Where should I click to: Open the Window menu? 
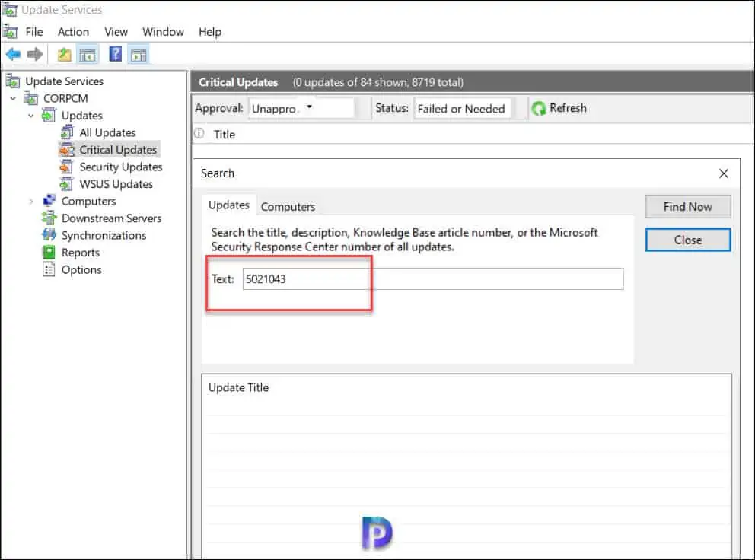point(163,32)
